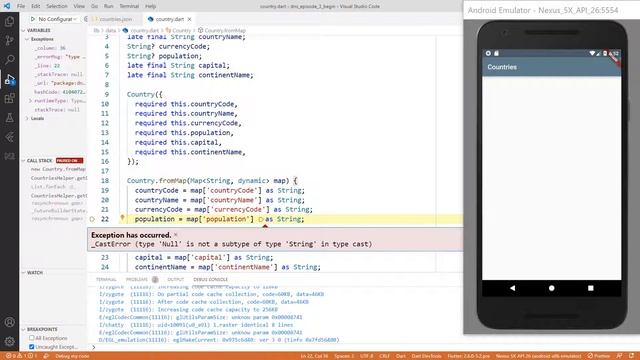Viewport: 640px width, 360px height.
Task: Tap the Back button on the emulator
Action: tap(512, 288)
